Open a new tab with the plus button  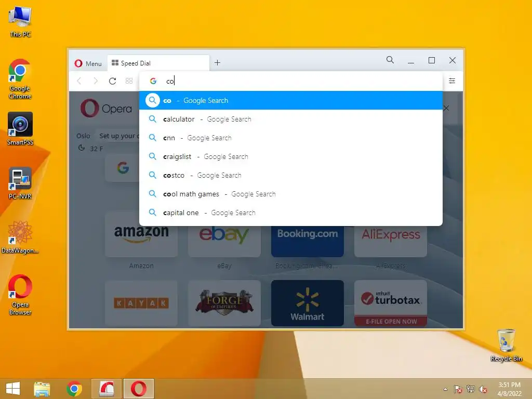click(218, 63)
